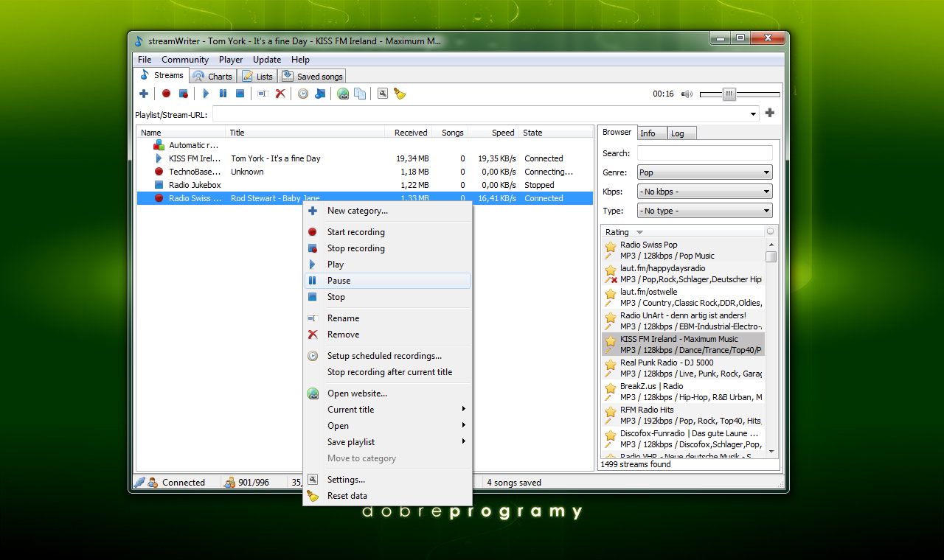
Task: Click the browser Search input field
Action: [x=704, y=153]
